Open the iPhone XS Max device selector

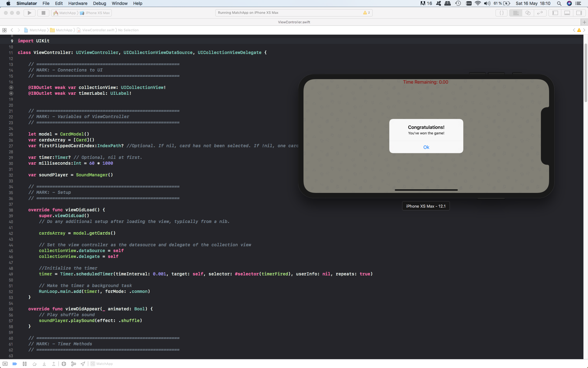point(97,13)
